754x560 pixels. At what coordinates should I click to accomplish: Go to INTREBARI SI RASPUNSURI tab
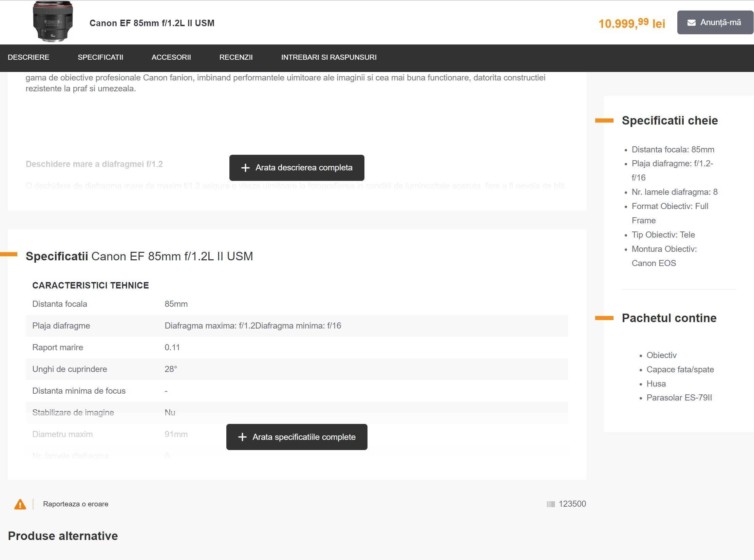point(329,57)
